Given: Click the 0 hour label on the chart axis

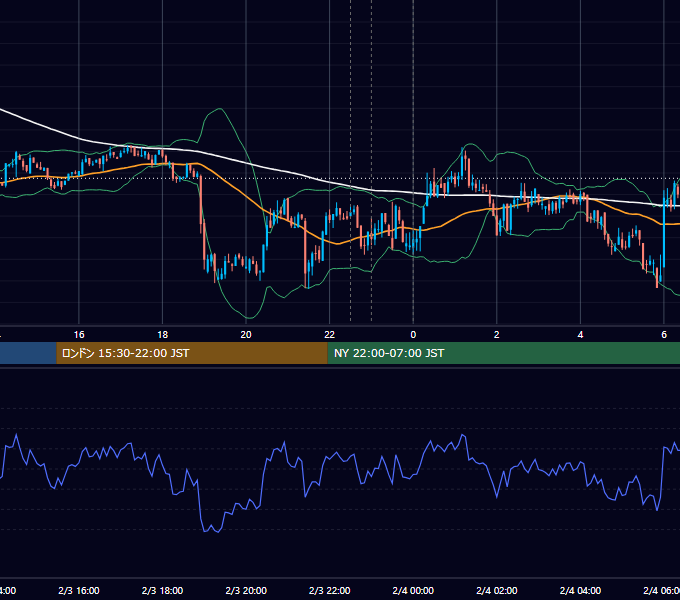Looking at the screenshot, I should [413, 335].
